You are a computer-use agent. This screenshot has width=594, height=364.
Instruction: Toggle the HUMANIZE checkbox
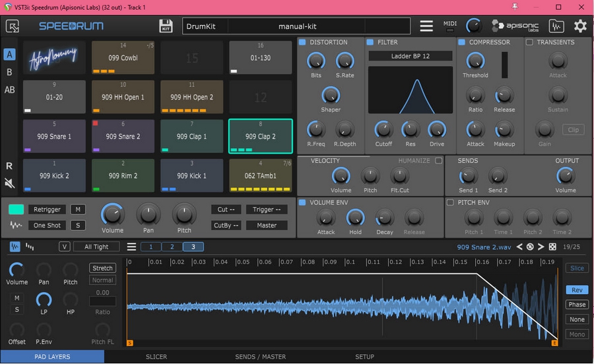click(x=438, y=160)
